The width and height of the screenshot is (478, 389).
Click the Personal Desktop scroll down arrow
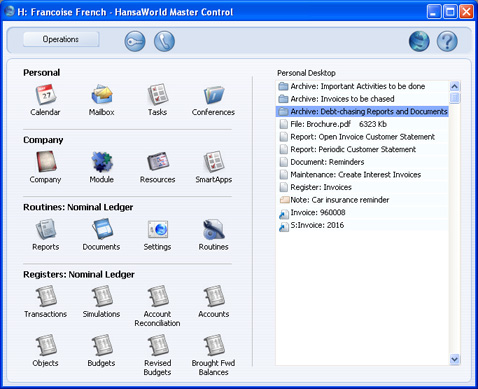pos(455,359)
